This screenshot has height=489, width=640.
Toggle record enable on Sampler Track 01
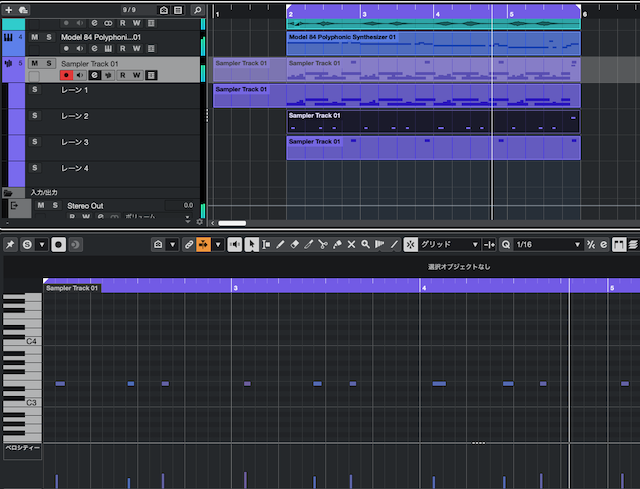tap(67, 76)
